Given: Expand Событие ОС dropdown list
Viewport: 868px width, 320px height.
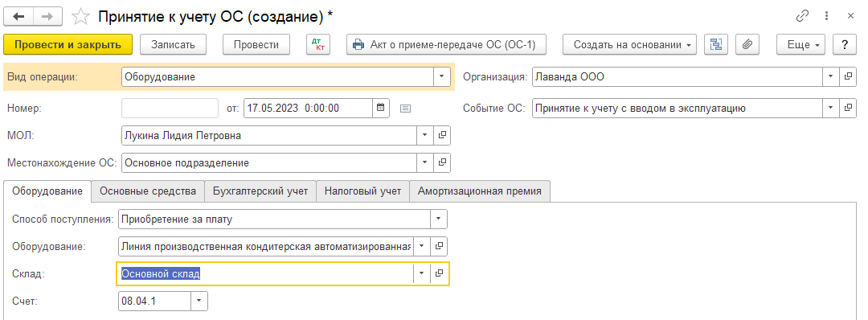Looking at the screenshot, I should [x=830, y=108].
